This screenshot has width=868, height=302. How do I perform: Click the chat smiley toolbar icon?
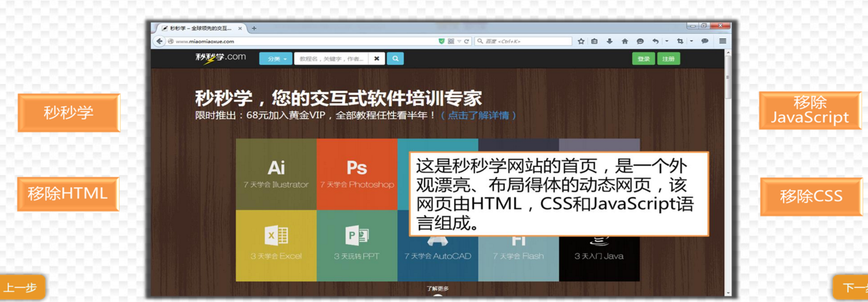pos(640,41)
